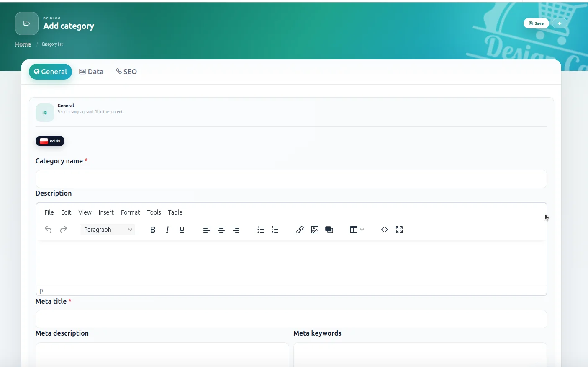Focus the Category name input field
This screenshot has height=367, width=588.
tap(291, 179)
